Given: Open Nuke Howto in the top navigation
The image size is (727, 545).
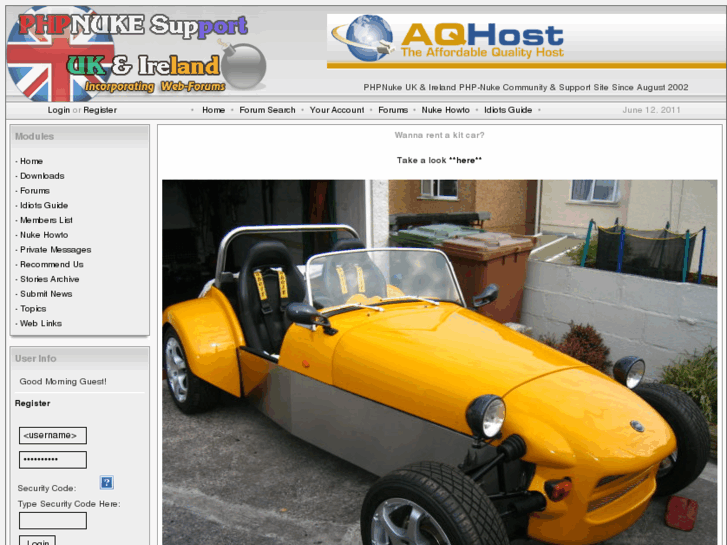Looking at the screenshot, I should 445,110.
